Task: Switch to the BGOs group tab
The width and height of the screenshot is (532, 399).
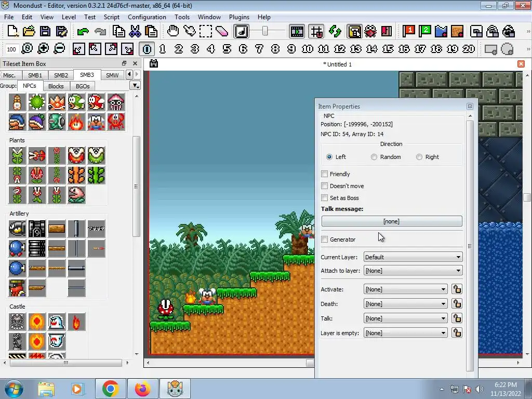Action: point(83,86)
